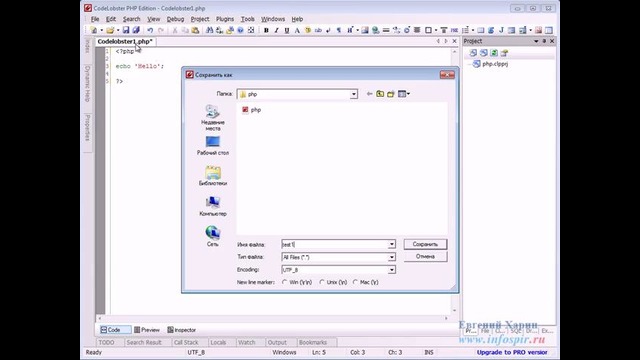Click the paragraph mark toolbar icon
The image size is (640, 360).
click(339, 30)
